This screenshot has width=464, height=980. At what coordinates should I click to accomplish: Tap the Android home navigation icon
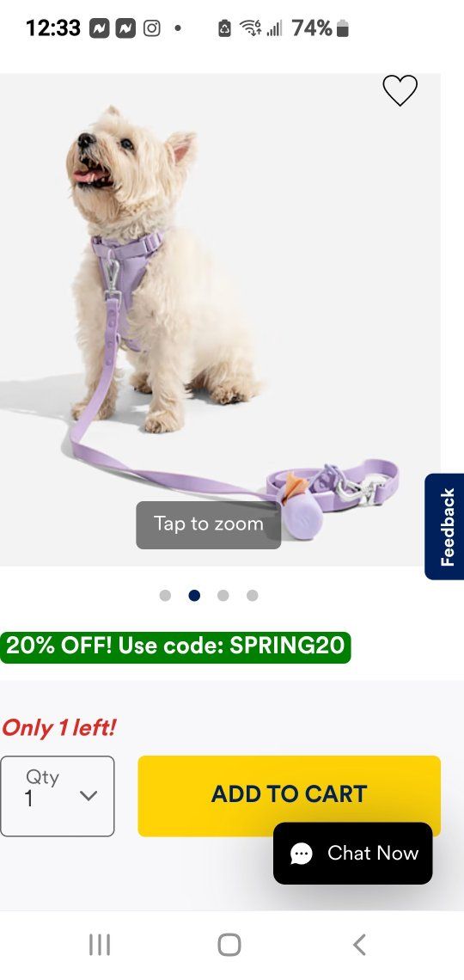(229, 945)
